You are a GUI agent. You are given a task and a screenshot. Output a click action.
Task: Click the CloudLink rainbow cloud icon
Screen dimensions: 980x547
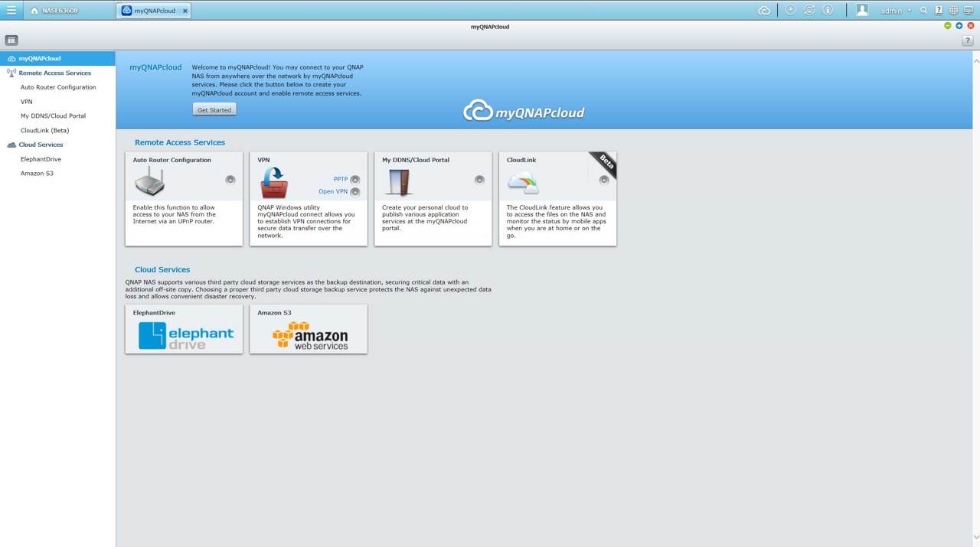point(523,183)
